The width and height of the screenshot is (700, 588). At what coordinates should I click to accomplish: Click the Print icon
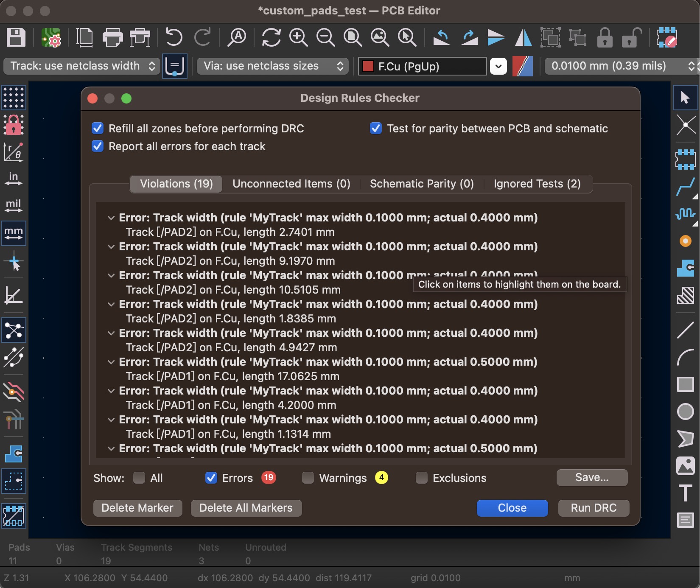[x=112, y=37]
